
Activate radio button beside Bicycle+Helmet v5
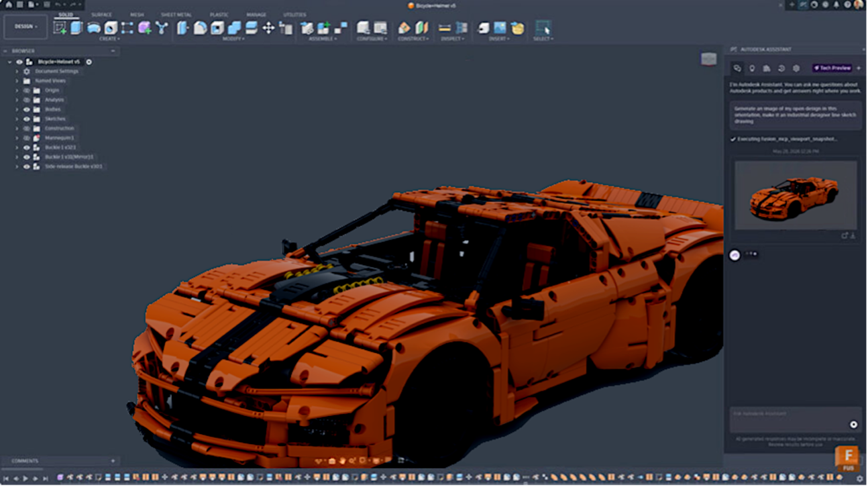pyautogui.click(x=89, y=62)
